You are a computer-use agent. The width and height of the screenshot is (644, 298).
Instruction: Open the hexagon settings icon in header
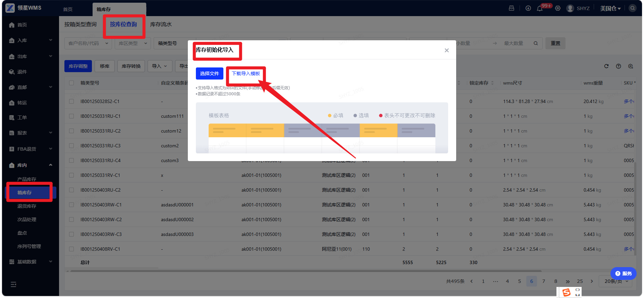pos(558,8)
